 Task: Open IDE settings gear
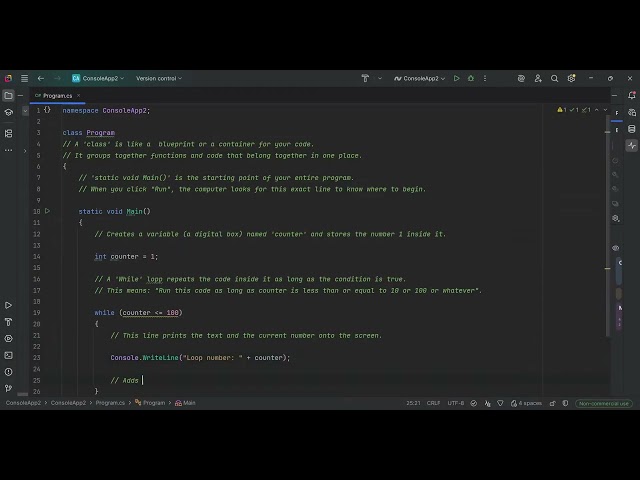[571, 78]
